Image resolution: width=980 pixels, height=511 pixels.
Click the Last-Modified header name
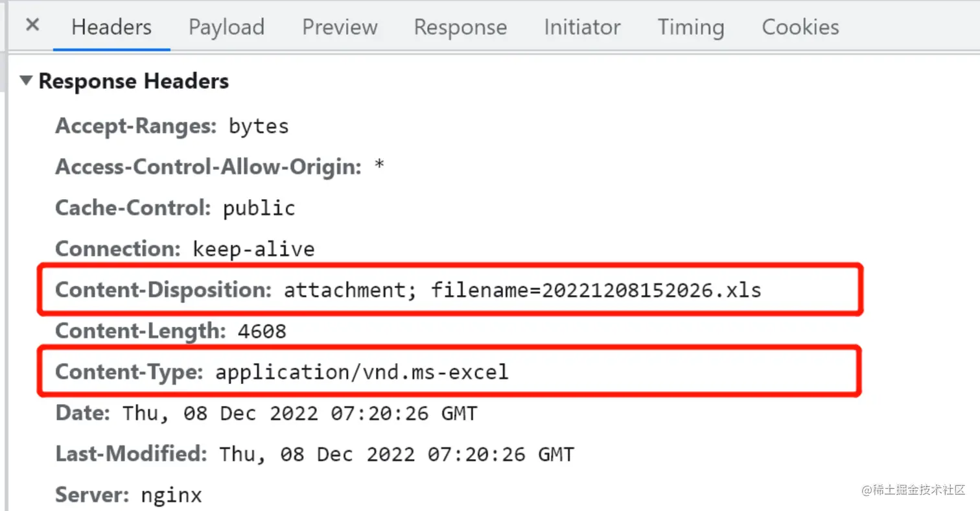pos(131,454)
